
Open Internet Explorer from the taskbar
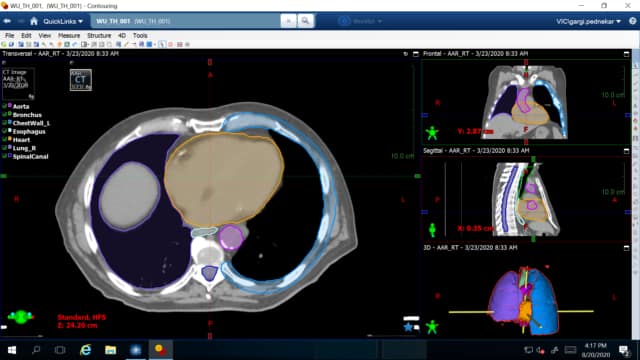tap(85, 350)
